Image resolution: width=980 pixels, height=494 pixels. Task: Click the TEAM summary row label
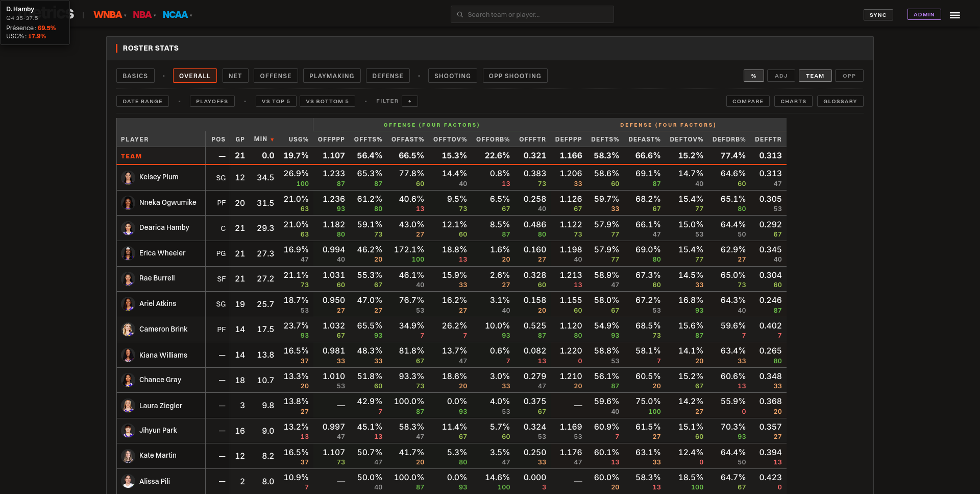click(131, 156)
